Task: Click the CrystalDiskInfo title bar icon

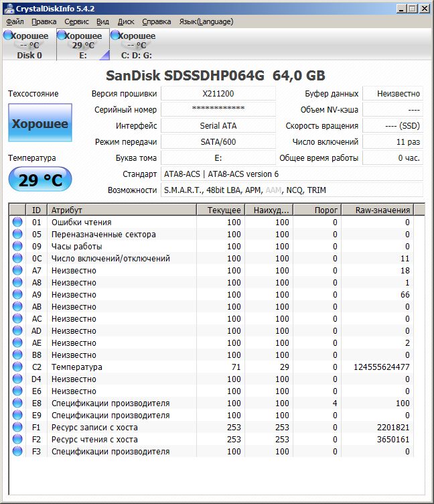Action: pyautogui.click(x=9, y=8)
